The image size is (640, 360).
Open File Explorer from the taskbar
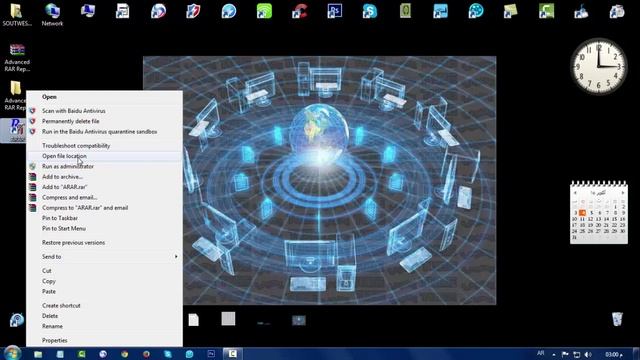(x=38, y=354)
